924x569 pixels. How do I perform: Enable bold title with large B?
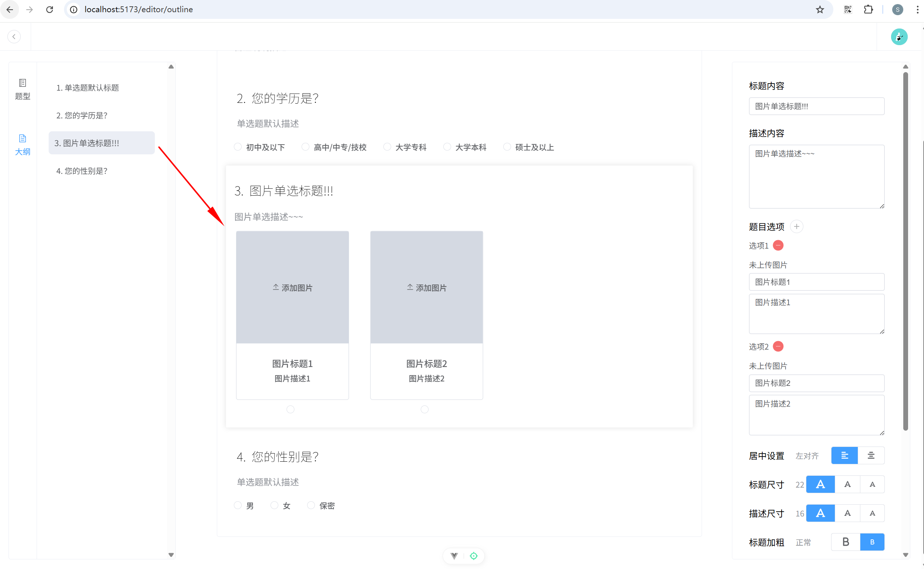pos(846,542)
